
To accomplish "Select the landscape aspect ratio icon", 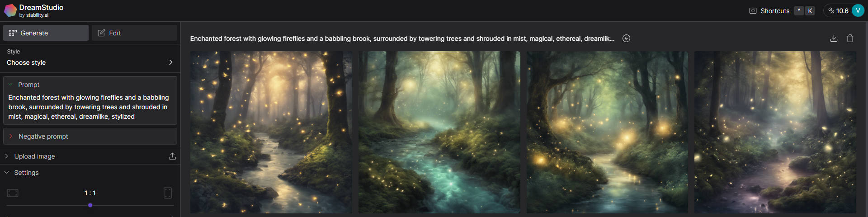I will 13,193.
